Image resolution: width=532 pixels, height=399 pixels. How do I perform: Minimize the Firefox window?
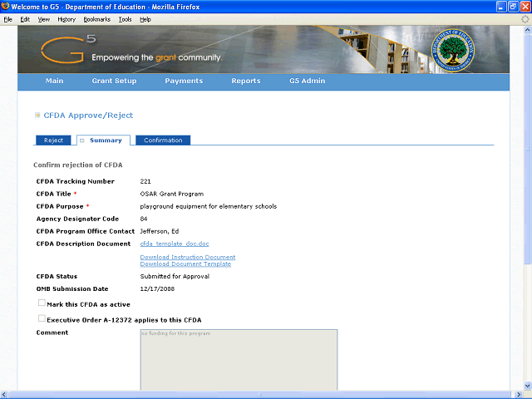tap(501, 7)
